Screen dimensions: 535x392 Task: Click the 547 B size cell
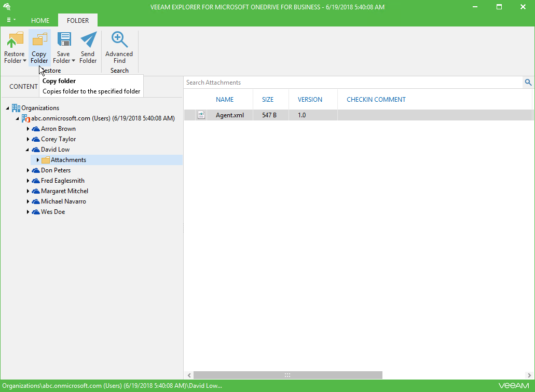269,115
